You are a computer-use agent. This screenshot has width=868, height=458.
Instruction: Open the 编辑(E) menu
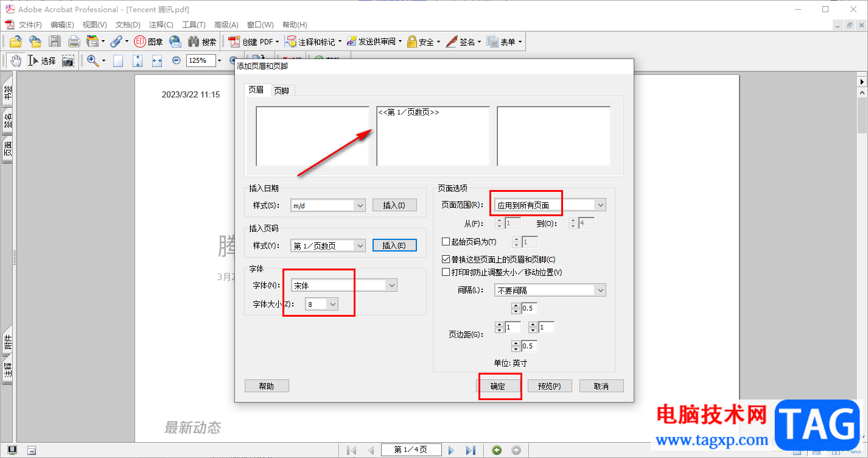tap(62, 25)
